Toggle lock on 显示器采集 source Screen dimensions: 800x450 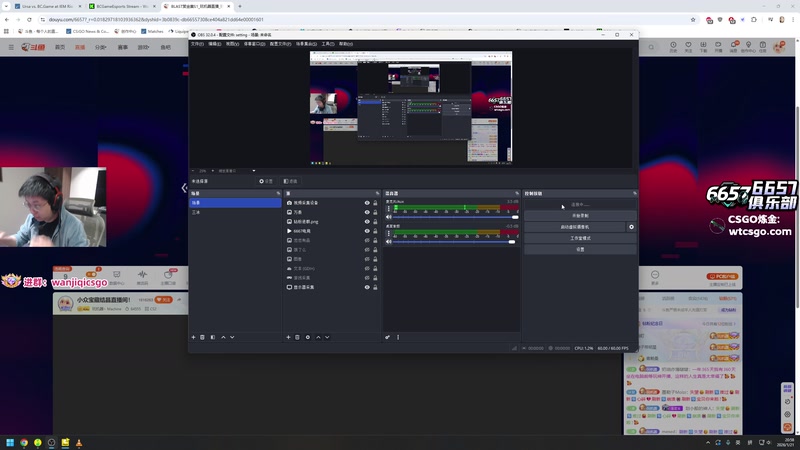point(375,287)
